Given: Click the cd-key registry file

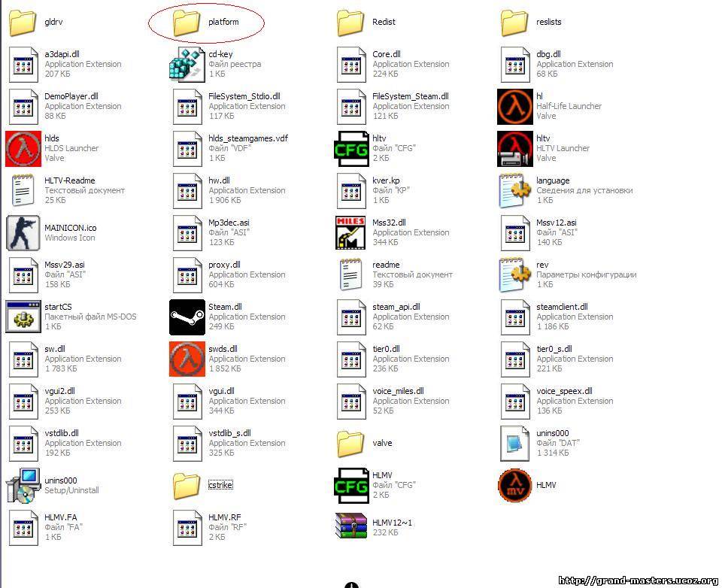Looking at the screenshot, I should pos(187,64).
